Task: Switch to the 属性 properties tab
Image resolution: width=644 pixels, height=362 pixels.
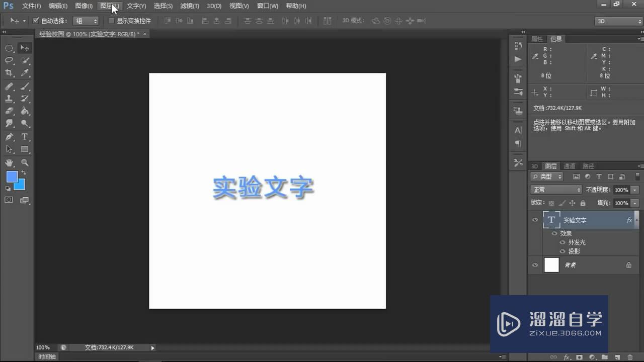Action: click(x=537, y=39)
